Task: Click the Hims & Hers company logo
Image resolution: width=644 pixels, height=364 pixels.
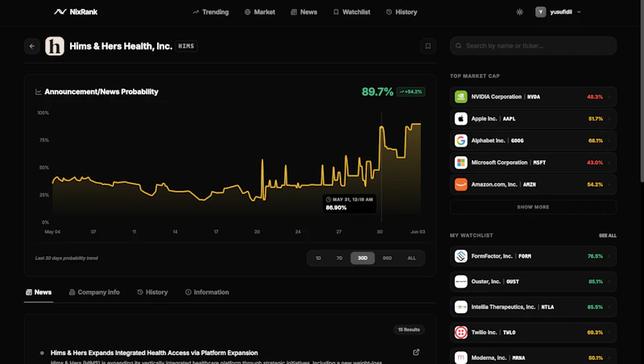Action: (55, 46)
